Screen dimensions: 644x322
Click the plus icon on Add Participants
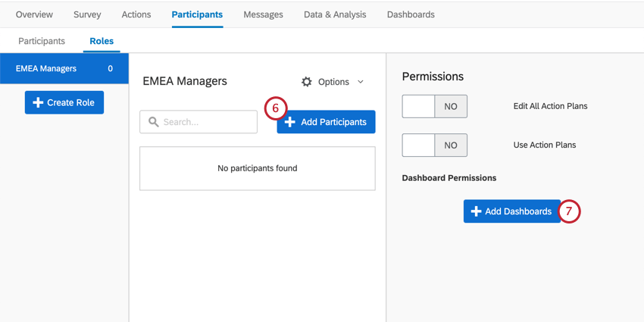[289, 122]
